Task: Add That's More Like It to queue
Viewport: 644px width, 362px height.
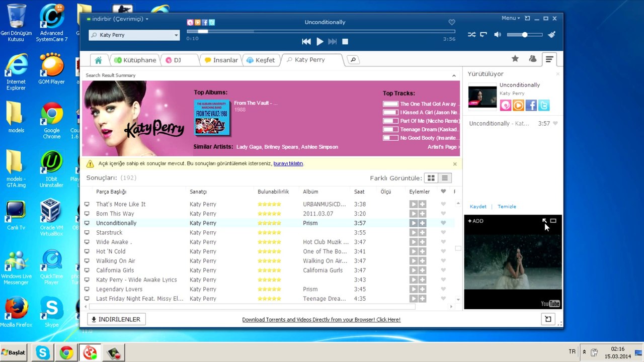Action: pyautogui.click(x=422, y=204)
